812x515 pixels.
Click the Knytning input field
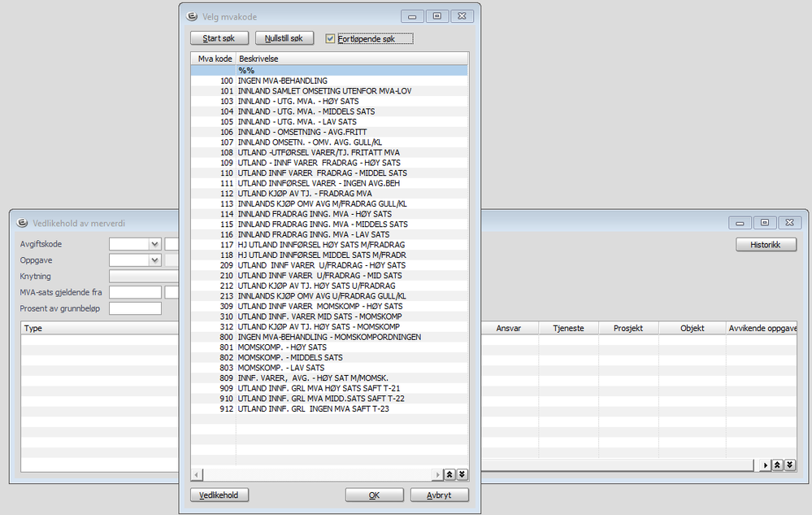(143, 276)
